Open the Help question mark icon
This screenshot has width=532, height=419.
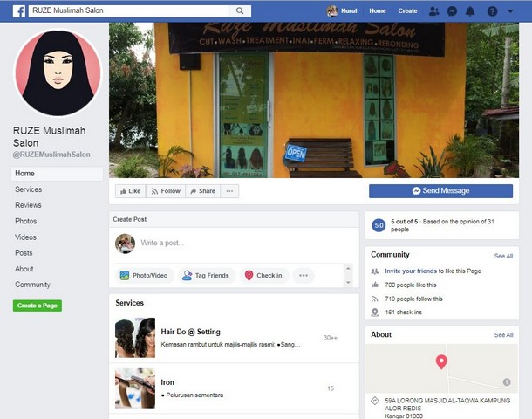[493, 10]
